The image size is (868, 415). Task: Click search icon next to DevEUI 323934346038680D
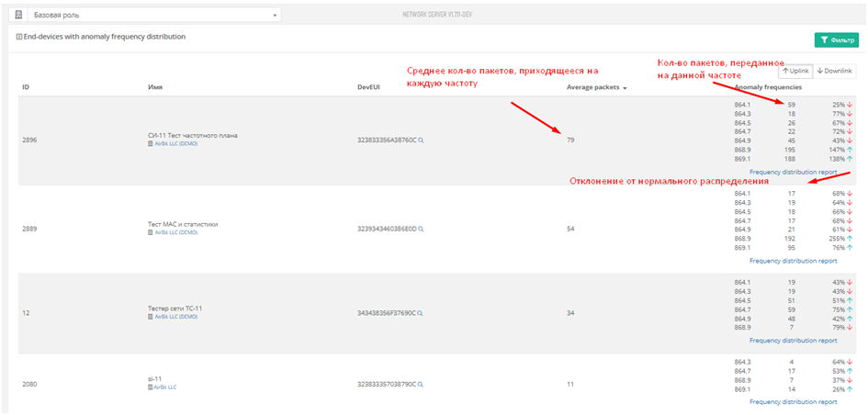click(421, 229)
